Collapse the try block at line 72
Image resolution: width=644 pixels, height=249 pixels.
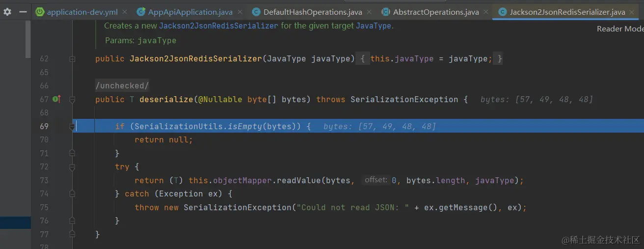click(72, 167)
